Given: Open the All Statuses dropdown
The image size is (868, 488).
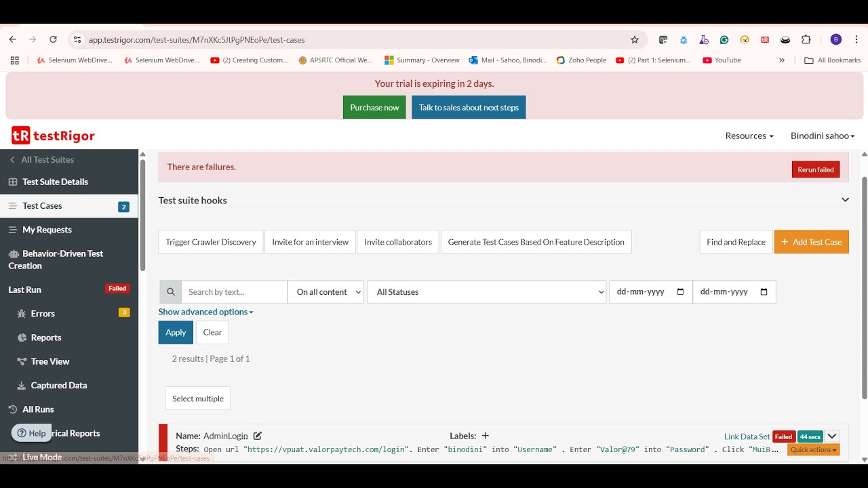Looking at the screenshot, I should 487,292.
